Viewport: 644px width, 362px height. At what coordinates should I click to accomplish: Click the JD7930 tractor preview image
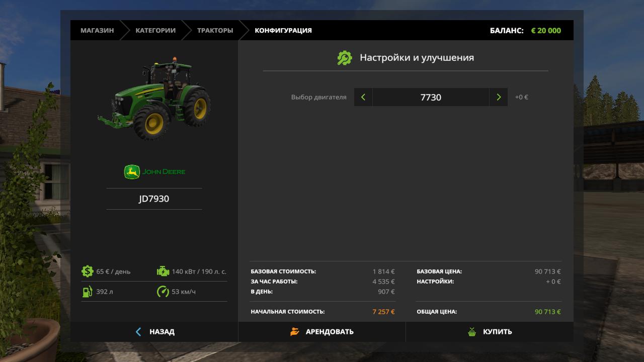pos(154,98)
